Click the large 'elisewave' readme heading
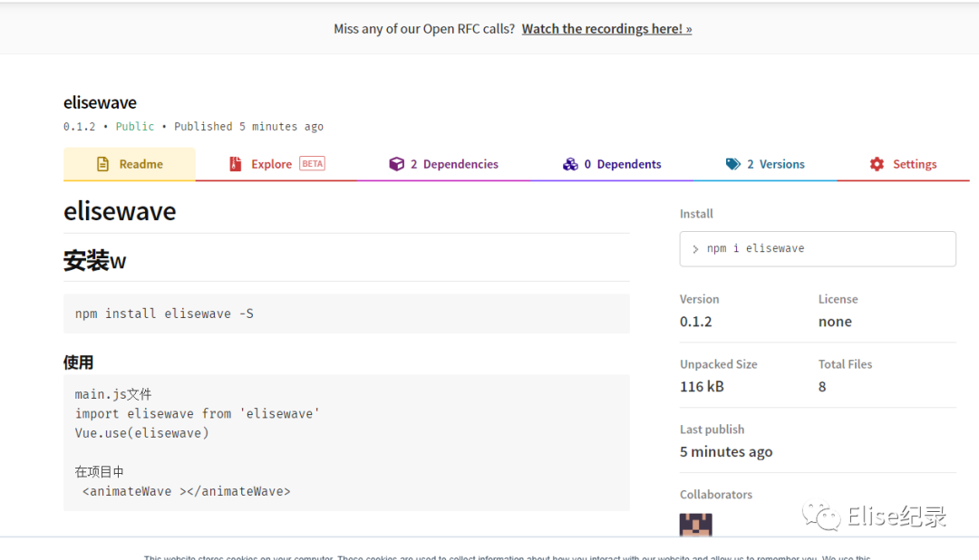 tap(120, 211)
